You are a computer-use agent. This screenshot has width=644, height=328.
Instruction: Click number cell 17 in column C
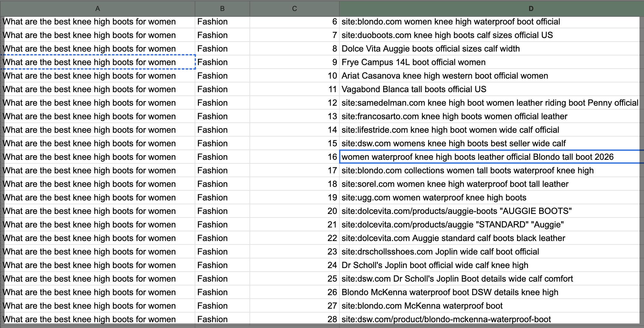(x=295, y=170)
